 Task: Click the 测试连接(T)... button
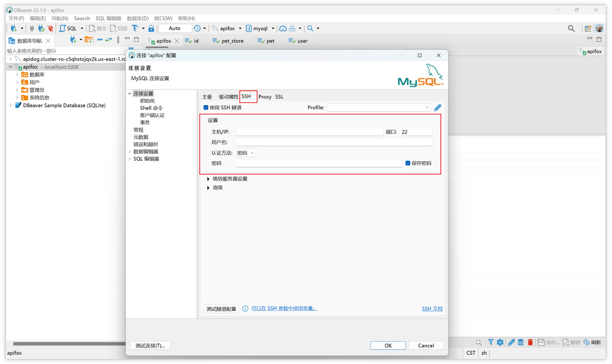tap(150, 345)
